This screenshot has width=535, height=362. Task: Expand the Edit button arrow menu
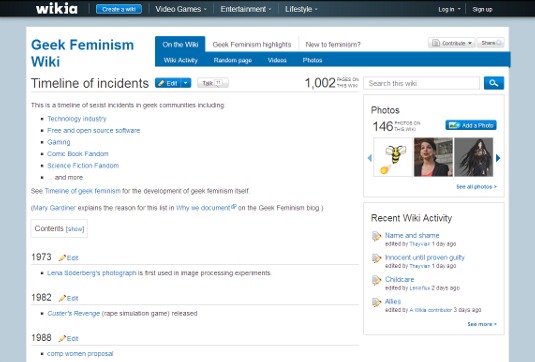[x=186, y=83]
